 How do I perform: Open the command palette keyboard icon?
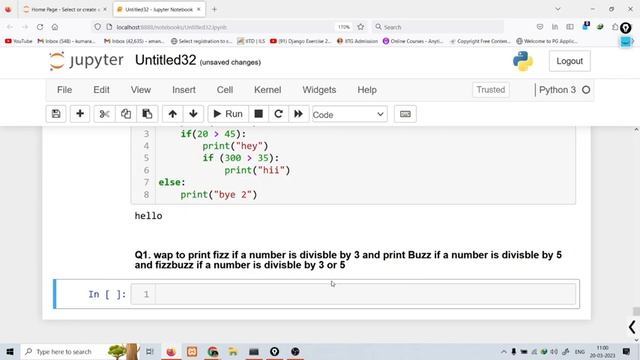pos(405,114)
